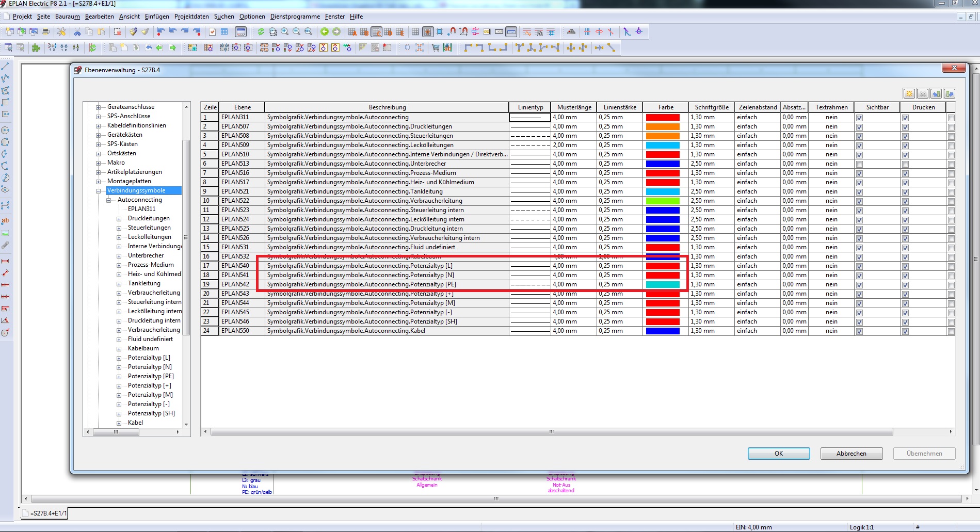
Task: Toggle Drucken checkbox for EPLAN507
Action: (x=905, y=127)
